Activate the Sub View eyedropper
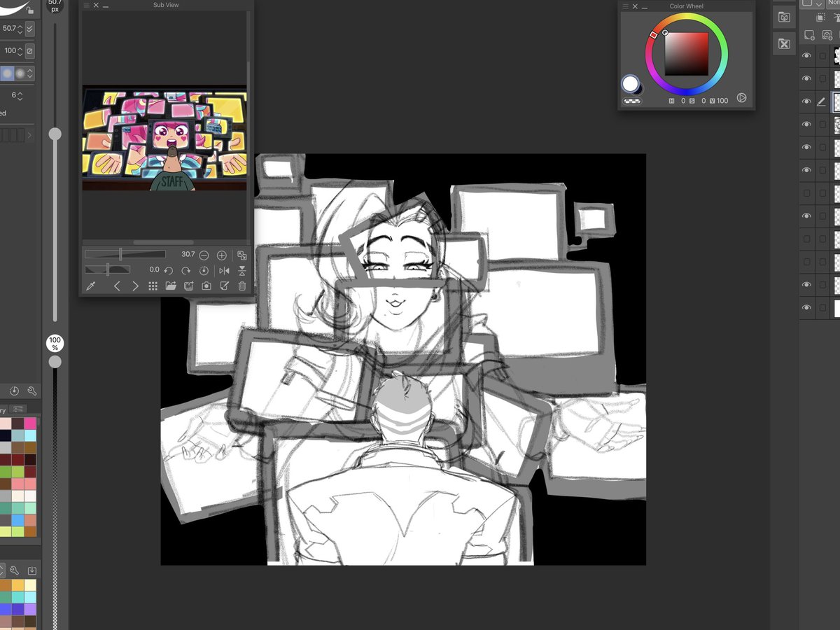The width and height of the screenshot is (840, 630). [90, 286]
